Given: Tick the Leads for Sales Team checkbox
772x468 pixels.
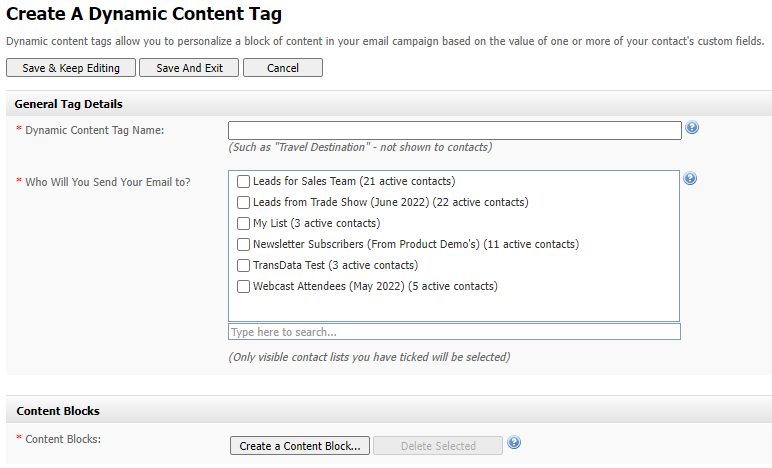Looking at the screenshot, I should point(243,182).
